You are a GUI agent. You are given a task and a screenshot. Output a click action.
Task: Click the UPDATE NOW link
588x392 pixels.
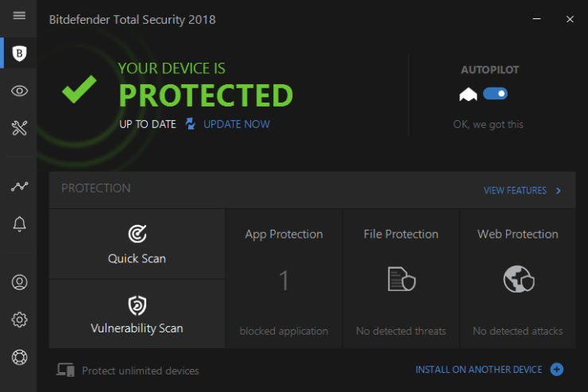pos(237,124)
